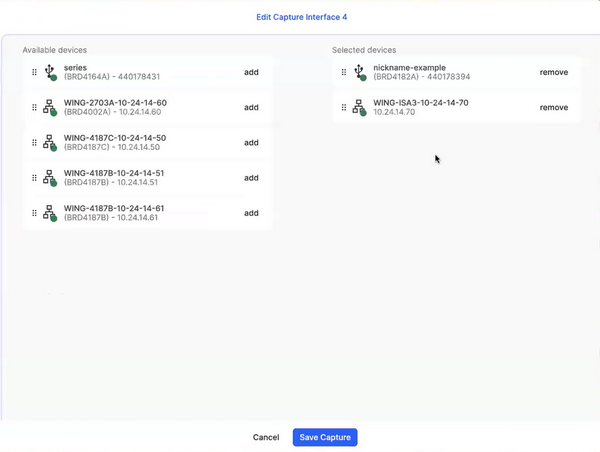Click the WING-4187B-10-24-14-51 name

click(114, 173)
